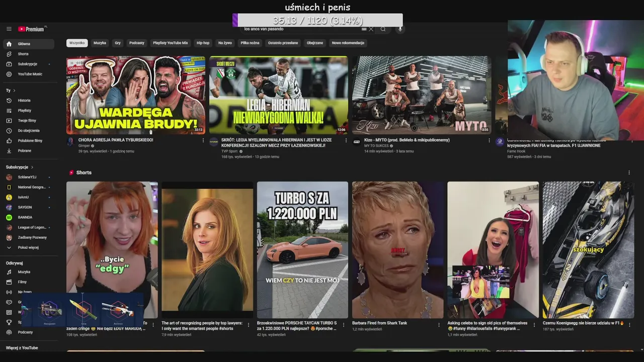This screenshot has height=362, width=644.
Task: Open the TVP Sport channel link
Action: pyautogui.click(x=229, y=151)
